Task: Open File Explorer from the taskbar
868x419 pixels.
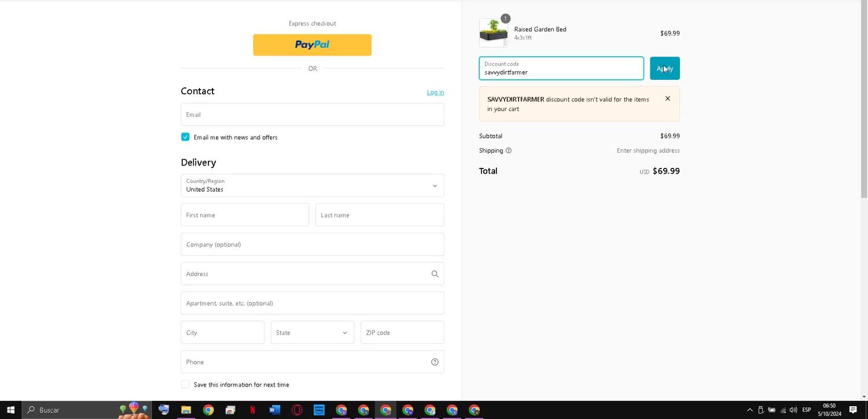Action: click(186, 410)
